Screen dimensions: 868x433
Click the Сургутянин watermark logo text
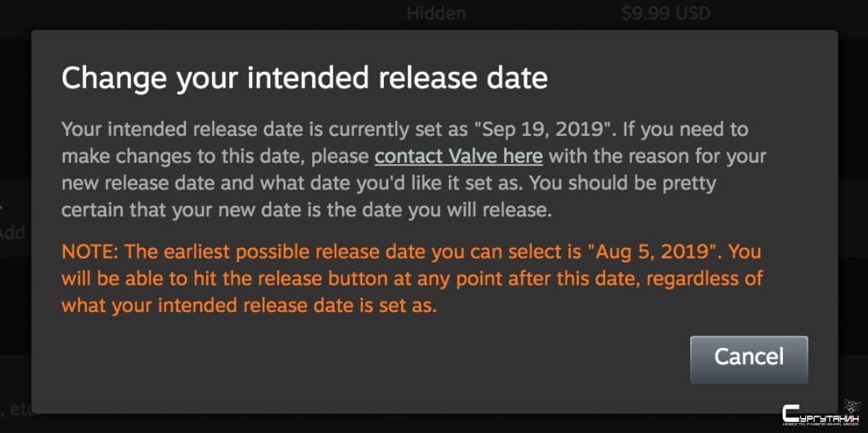pyautogui.click(x=821, y=413)
